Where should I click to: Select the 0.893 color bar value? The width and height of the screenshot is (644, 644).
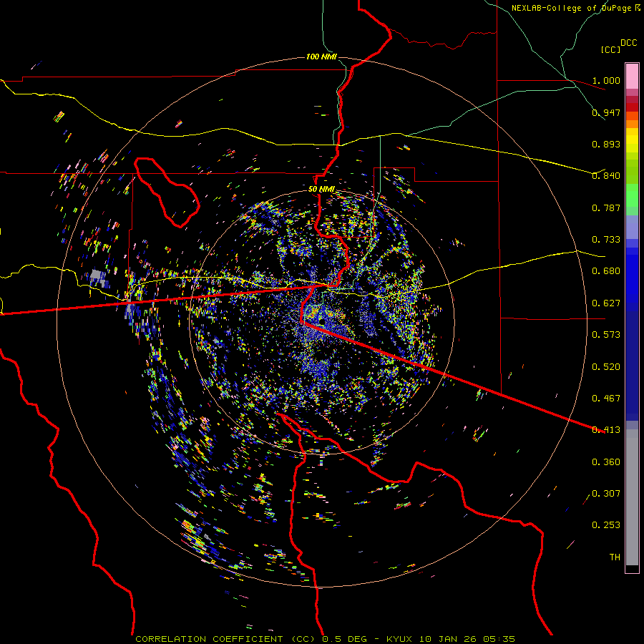606,144
